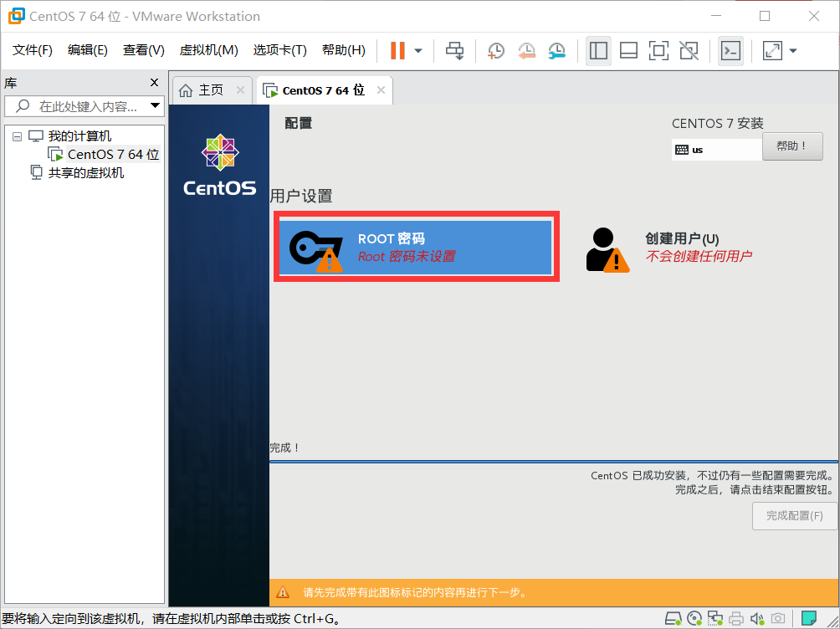Open the 帮助(H) menu

[343, 50]
